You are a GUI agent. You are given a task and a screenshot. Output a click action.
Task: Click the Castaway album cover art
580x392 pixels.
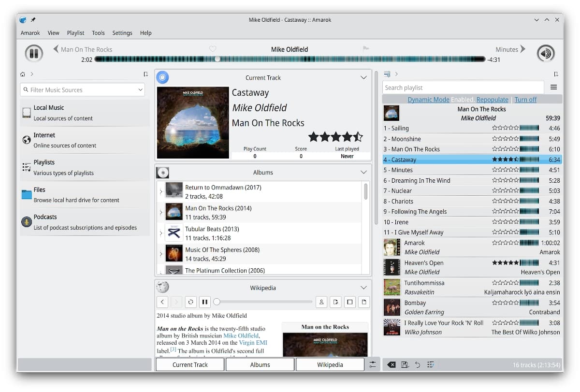[193, 123]
